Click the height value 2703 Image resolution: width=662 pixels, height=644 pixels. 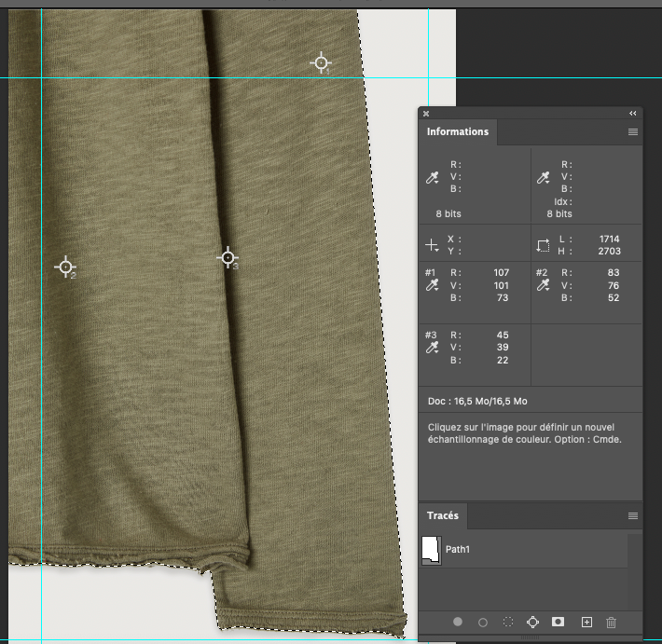(609, 251)
